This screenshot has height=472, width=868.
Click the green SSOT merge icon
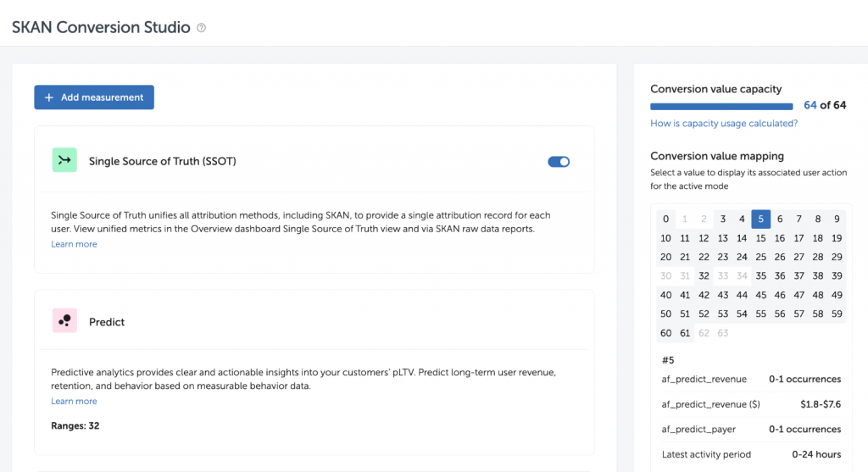click(64, 160)
